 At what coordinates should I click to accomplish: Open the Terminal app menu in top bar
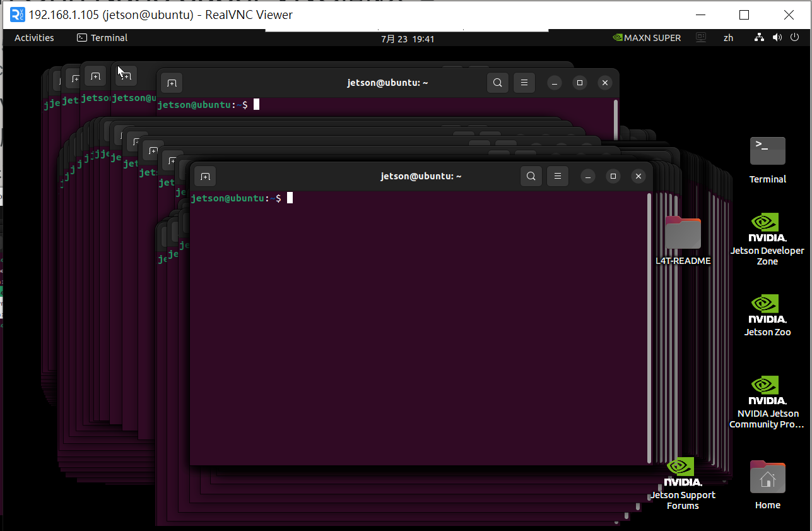pyautogui.click(x=102, y=38)
